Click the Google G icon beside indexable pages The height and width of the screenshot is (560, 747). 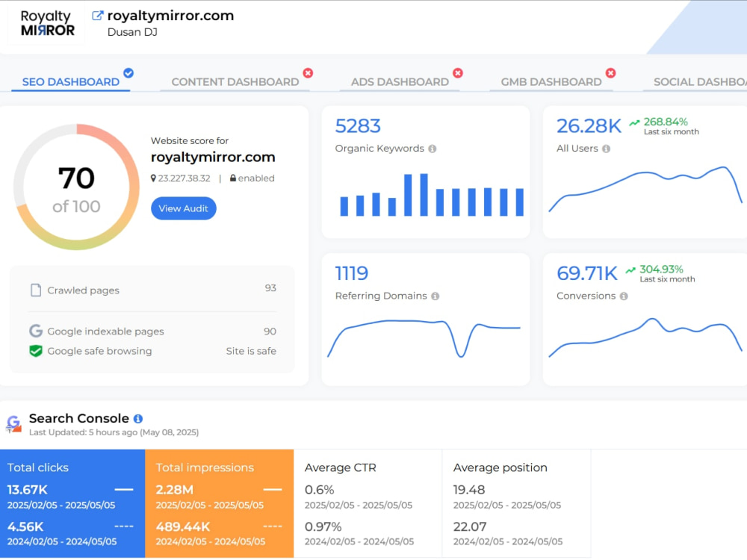pyautogui.click(x=36, y=331)
